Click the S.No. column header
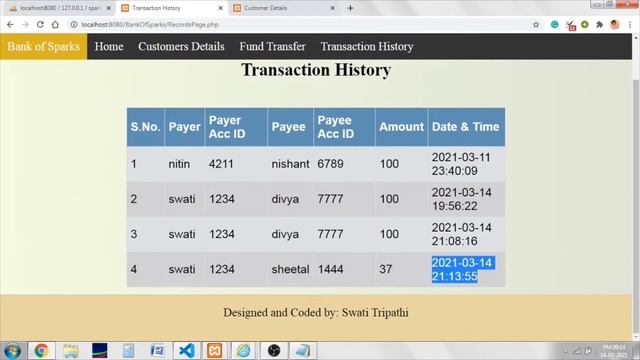 pos(145,127)
